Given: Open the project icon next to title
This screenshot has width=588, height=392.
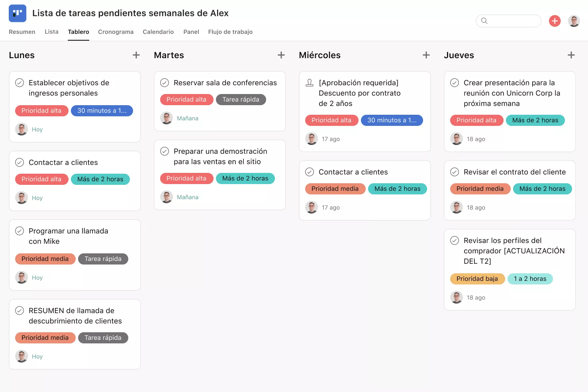Looking at the screenshot, I should (18, 13).
